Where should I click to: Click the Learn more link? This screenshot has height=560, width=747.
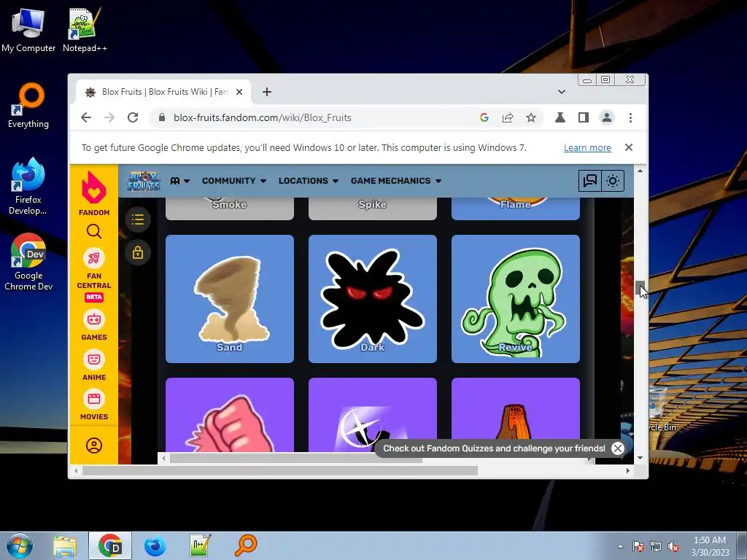pos(587,147)
